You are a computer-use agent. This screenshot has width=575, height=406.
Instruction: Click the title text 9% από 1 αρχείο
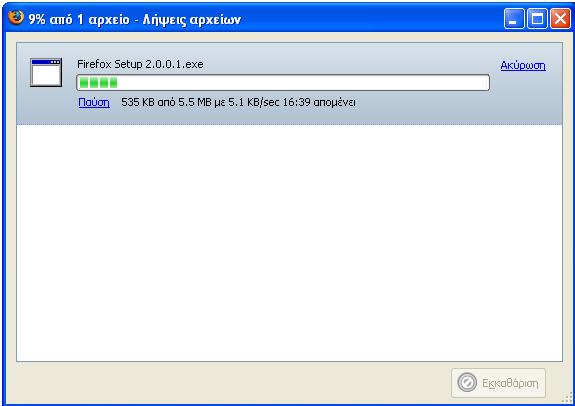(79, 19)
